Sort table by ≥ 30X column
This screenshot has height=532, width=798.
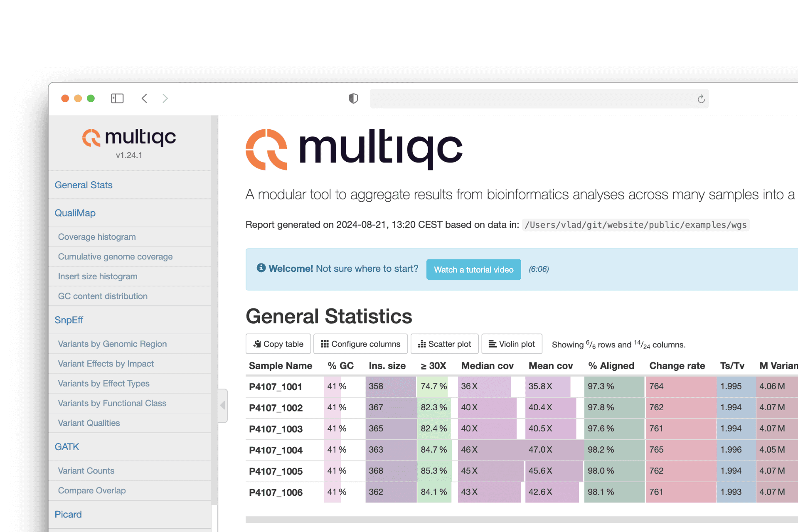(x=433, y=366)
